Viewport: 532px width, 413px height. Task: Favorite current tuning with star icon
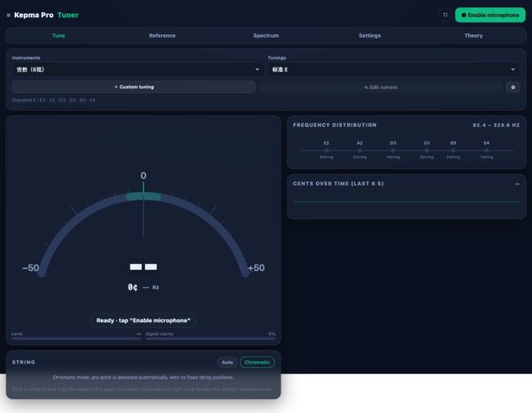pos(512,88)
